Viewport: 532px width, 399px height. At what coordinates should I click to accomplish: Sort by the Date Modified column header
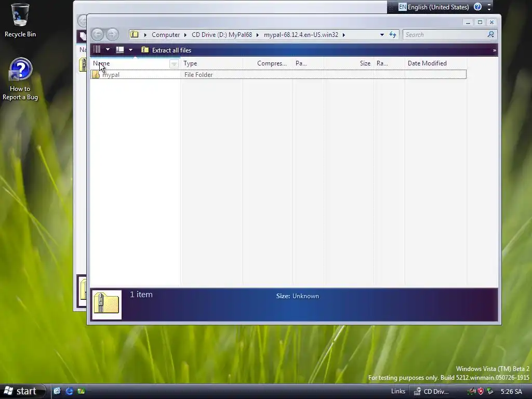(436, 63)
